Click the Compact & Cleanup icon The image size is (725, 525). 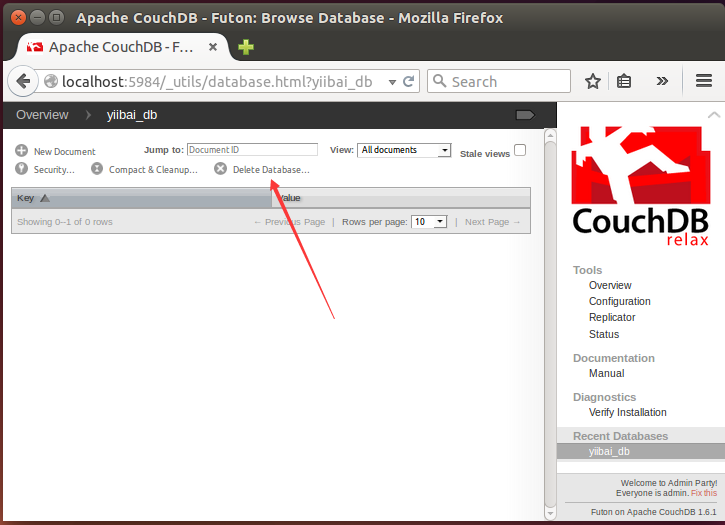click(x=97, y=169)
